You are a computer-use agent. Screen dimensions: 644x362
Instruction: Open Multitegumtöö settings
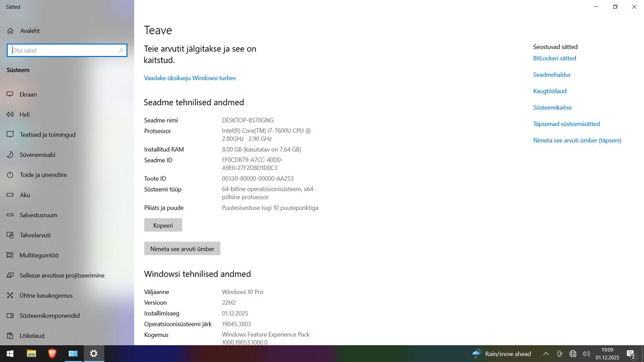point(39,255)
